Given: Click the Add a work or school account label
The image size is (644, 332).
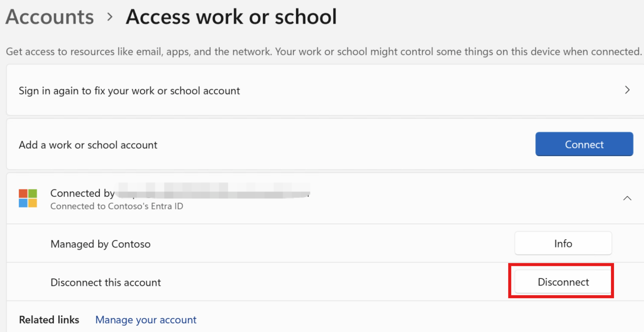Looking at the screenshot, I should click(88, 145).
